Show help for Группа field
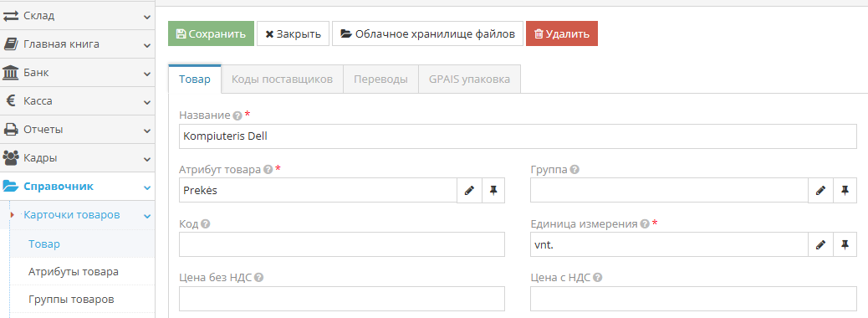 click(574, 170)
